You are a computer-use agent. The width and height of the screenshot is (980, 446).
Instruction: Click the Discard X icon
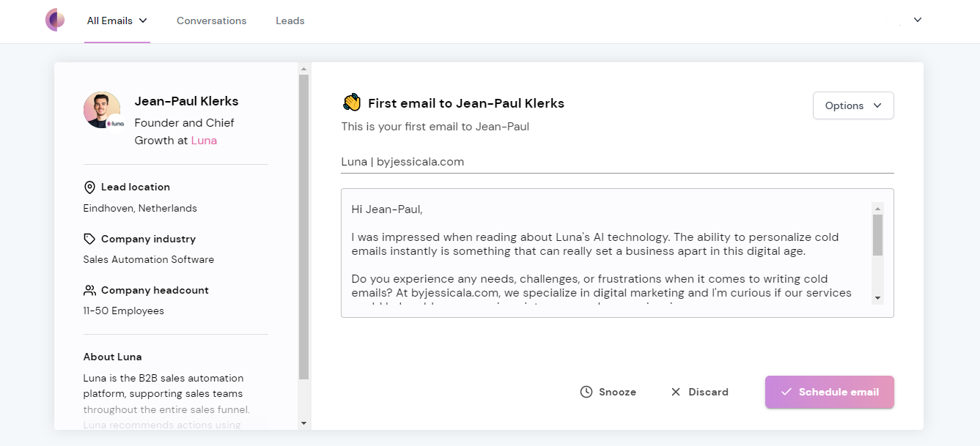pos(676,392)
